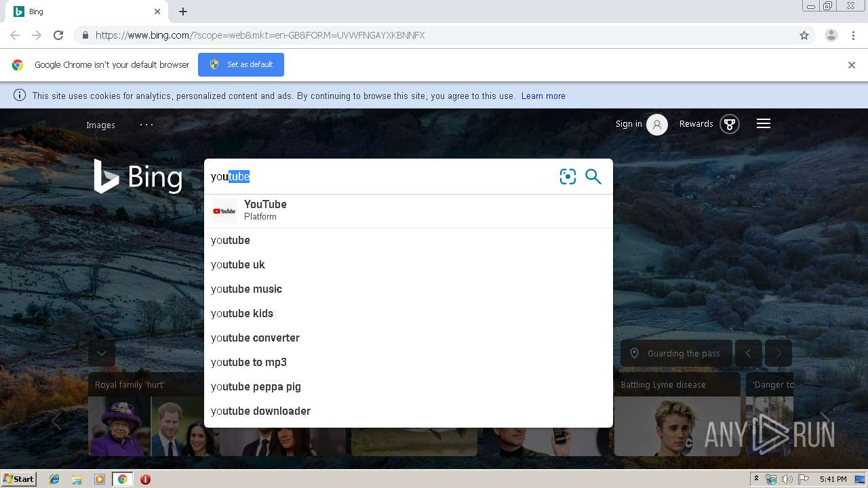868x488 pixels.
Task: Open the file explorer taskbar icon
Action: click(77, 479)
